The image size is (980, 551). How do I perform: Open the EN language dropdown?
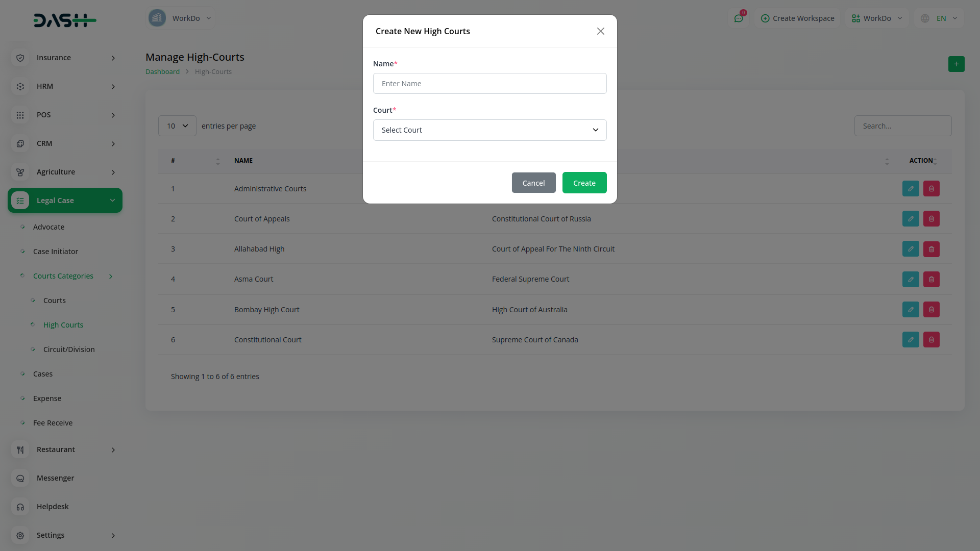click(940, 18)
